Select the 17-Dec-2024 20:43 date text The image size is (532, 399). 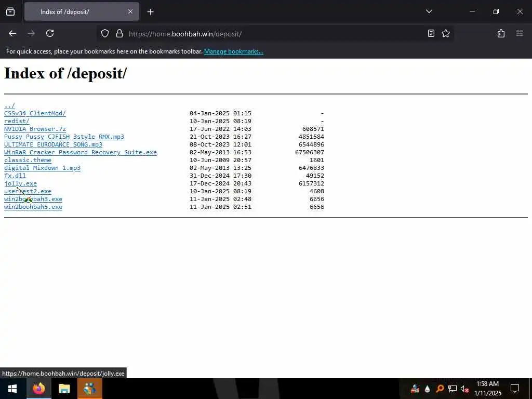click(220, 183)
